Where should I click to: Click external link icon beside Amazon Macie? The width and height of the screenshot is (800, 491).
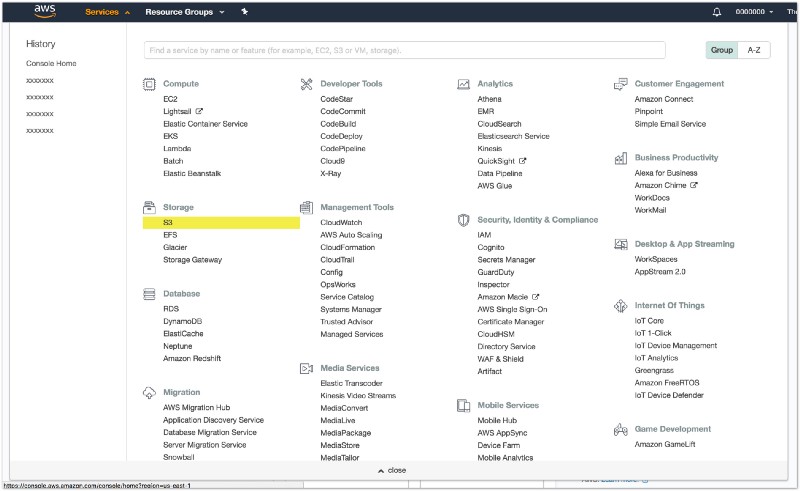click(535, 297)
